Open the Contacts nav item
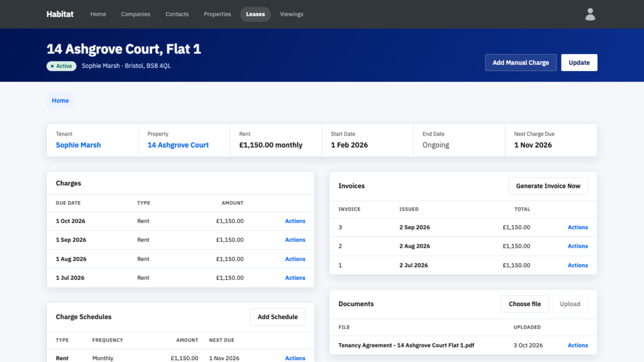644x362 pixels. click(x=177, y=14)
